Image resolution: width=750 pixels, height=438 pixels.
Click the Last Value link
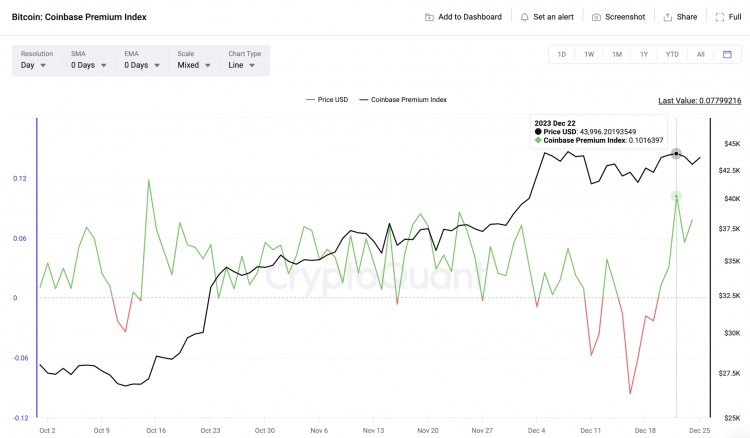699,100
